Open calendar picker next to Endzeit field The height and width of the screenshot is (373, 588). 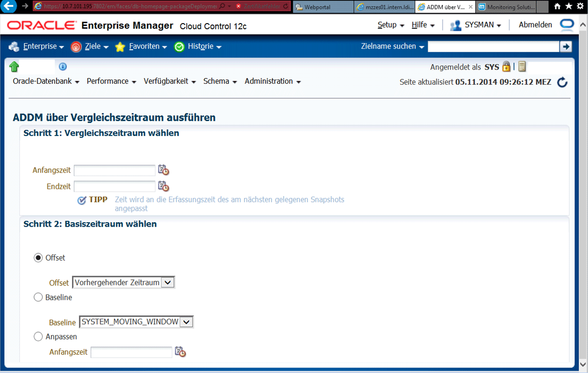pyautogui.click(x=163, y=186)
